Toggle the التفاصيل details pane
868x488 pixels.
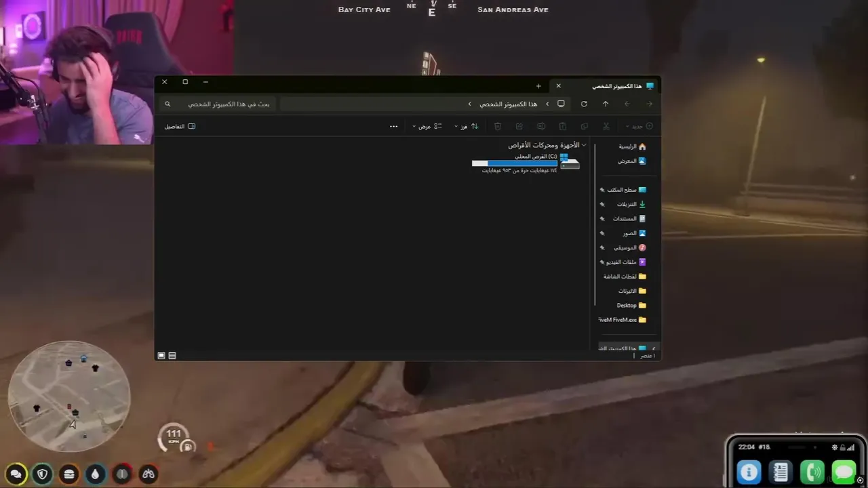(x=180, y=126)
